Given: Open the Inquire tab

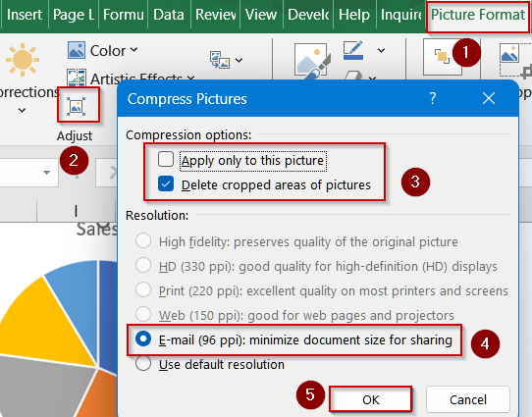Looking at the screenshot, I should (x=401, y=15).
